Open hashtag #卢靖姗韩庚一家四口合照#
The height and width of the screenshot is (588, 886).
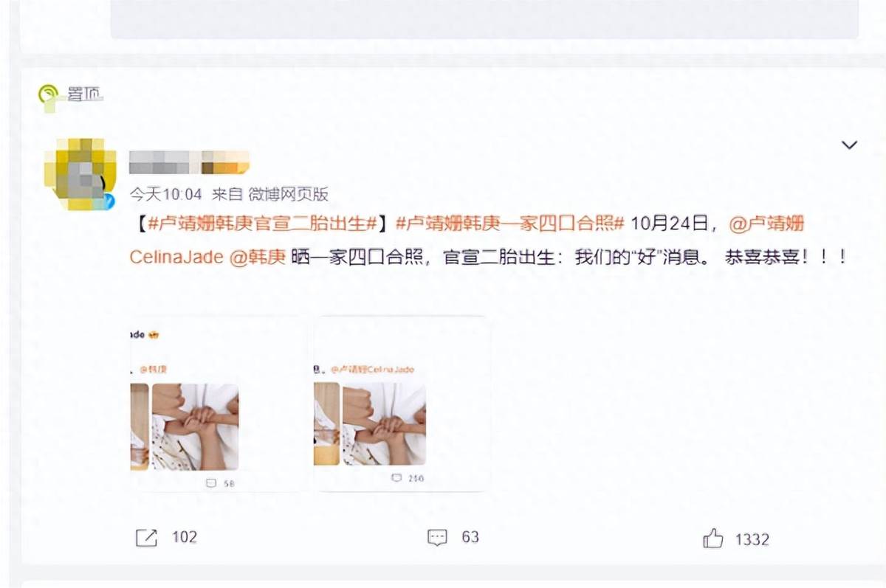coord(511,223)
